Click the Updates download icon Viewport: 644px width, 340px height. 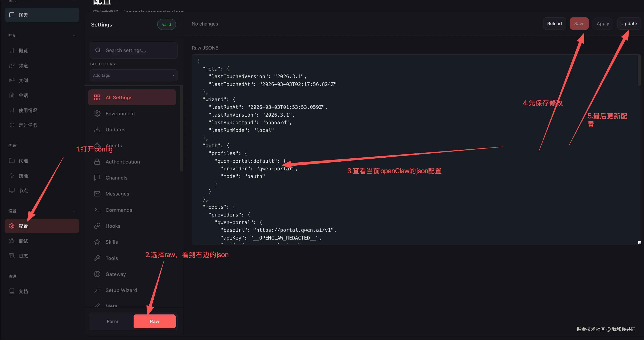click(x=97, y=129)
